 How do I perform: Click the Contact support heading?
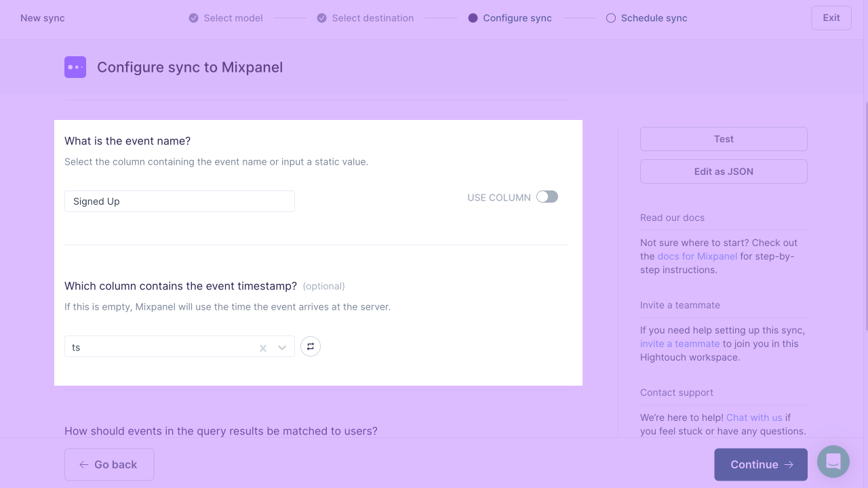677,392
